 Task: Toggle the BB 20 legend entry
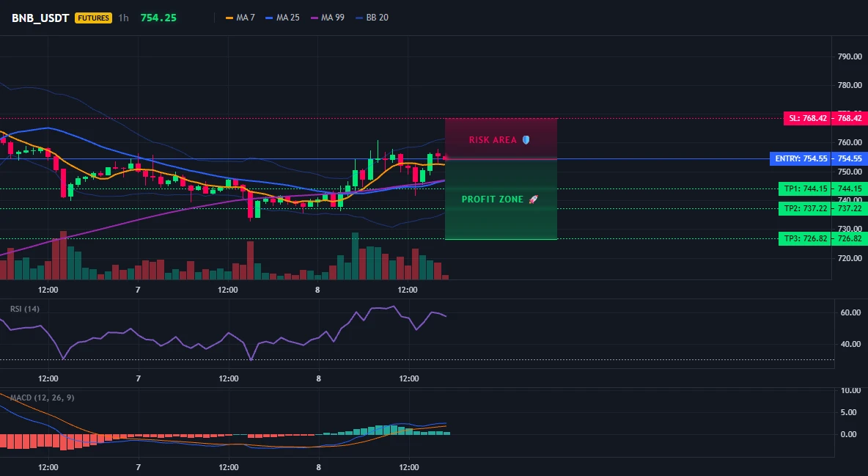pyautogui.click(x=372, y=18)
